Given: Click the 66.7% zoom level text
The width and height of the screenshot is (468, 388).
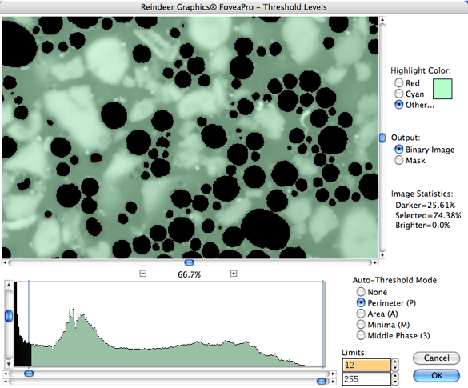Looking at the screenshot, I should (x=189, y=275).
